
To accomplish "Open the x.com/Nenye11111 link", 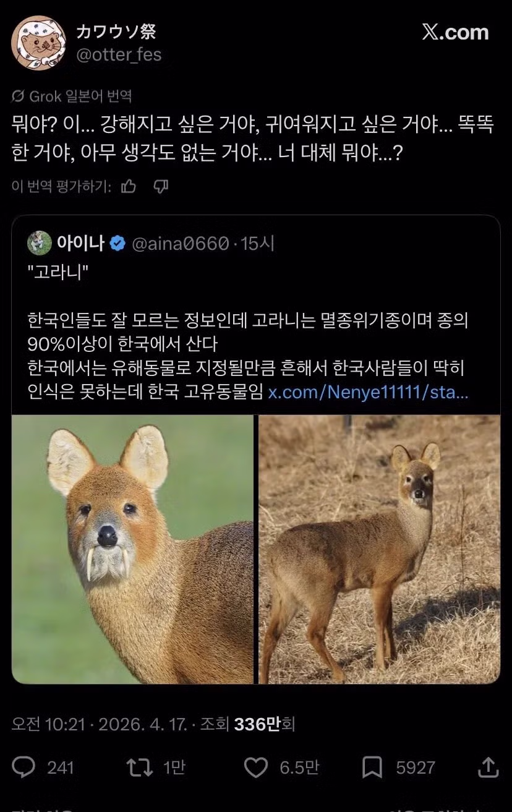I will [368, 393].
